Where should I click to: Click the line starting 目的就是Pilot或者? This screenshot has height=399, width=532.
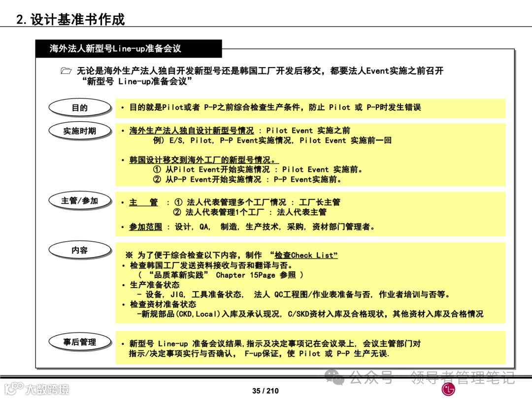275,107
